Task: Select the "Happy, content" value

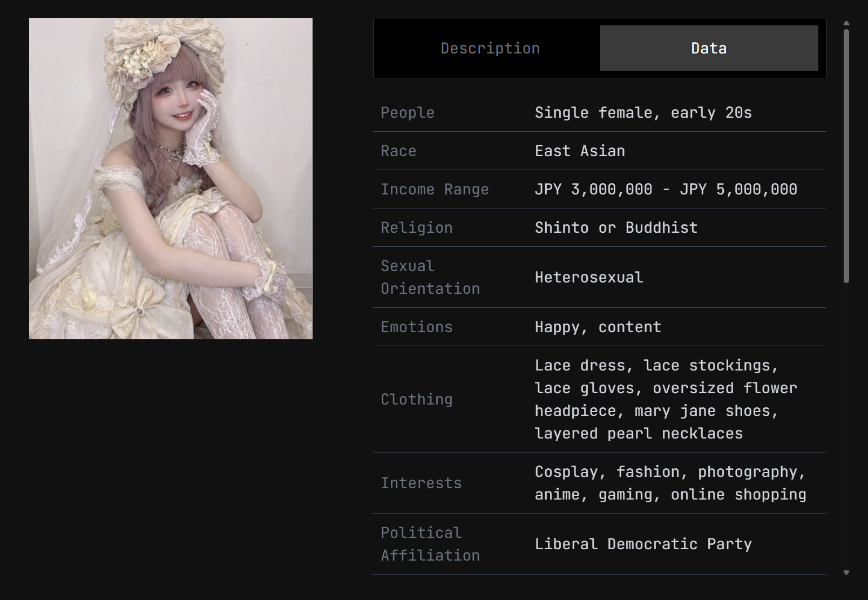Action: point(598,327)
